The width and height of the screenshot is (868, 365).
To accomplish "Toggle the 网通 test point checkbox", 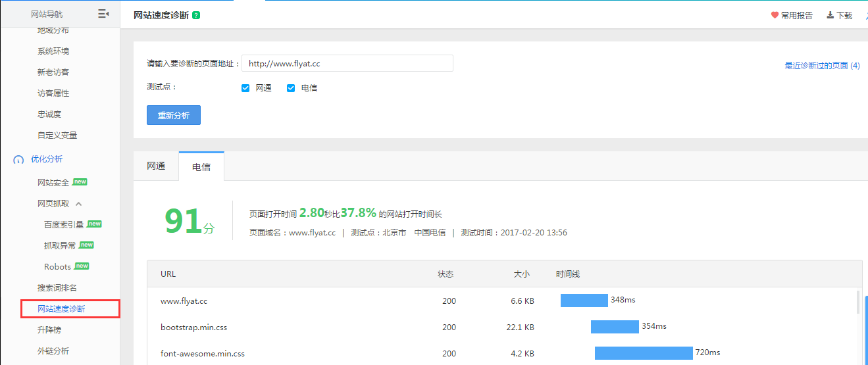I will click(x=245, y=88).
